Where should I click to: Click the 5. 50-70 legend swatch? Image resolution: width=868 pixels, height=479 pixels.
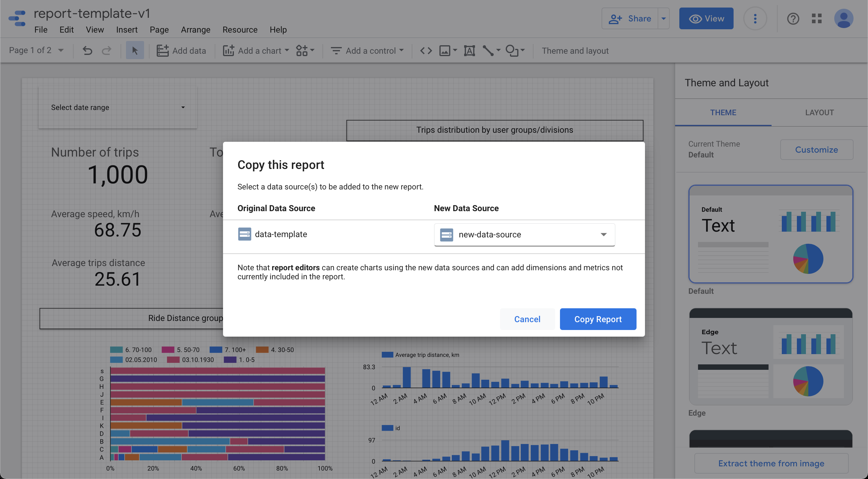pos(168,350)
